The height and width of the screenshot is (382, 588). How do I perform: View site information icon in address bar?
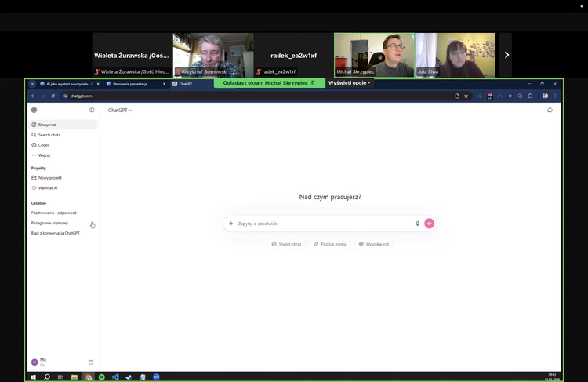click(65, 96)
